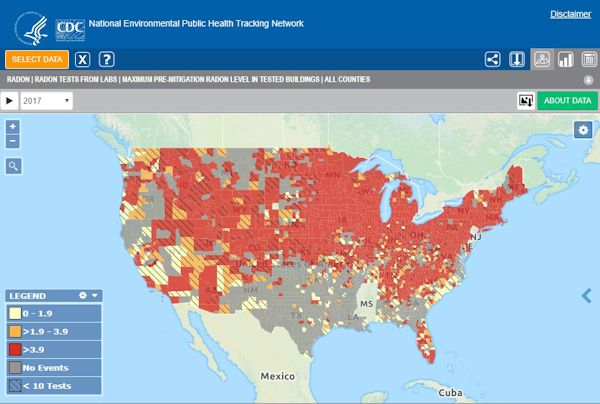Click the download data icon
This screenshot has width=600, height=404.
click(x=517, y=59)
